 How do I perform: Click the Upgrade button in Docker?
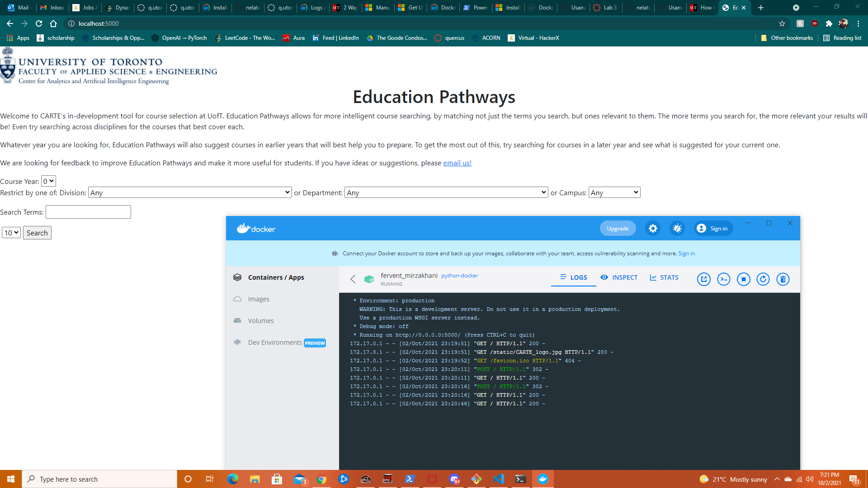618,228
